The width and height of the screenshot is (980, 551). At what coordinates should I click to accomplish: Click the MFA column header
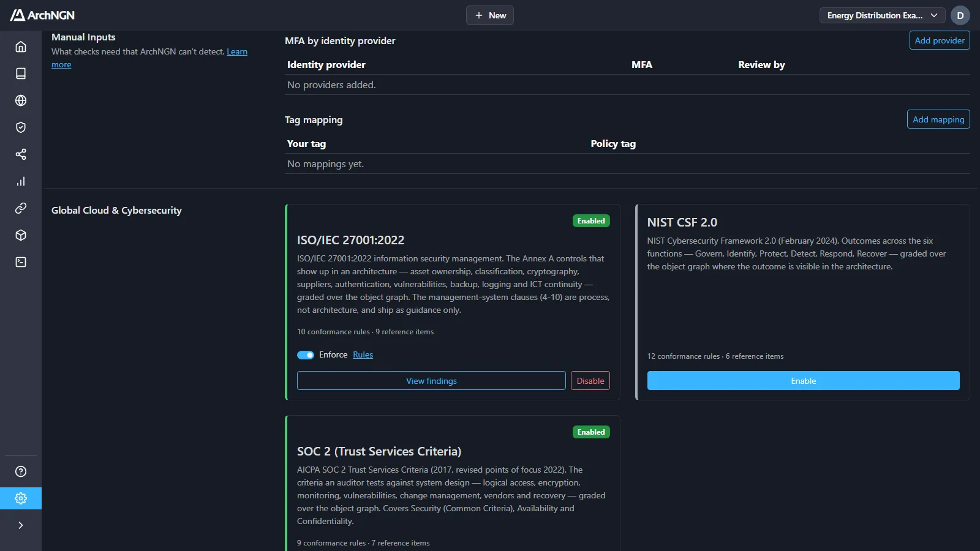642,64
